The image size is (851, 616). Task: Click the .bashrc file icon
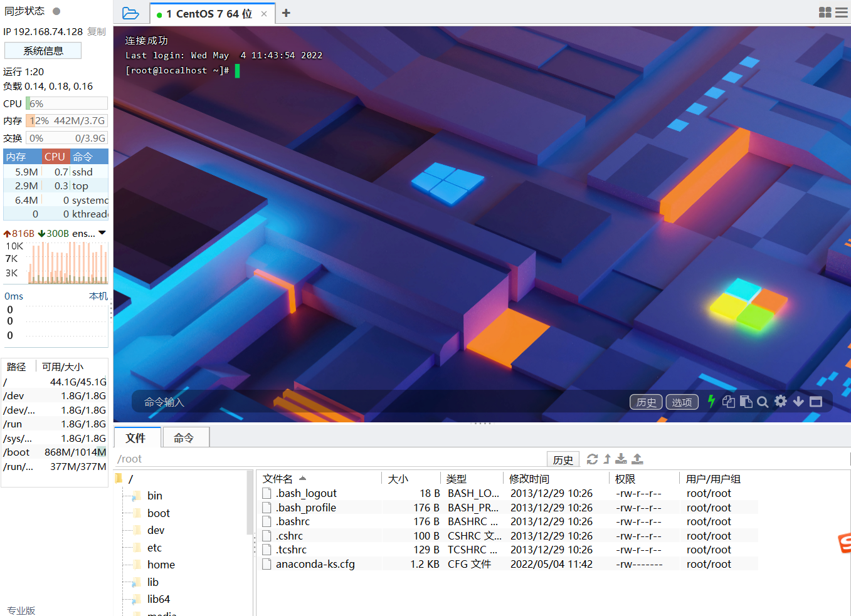(x=267, y=521)
